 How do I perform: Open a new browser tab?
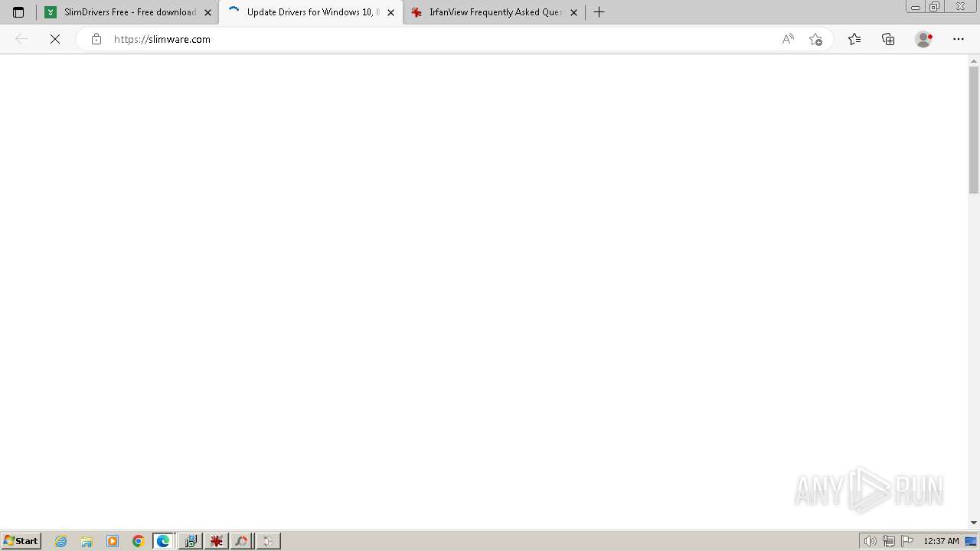tap(599, 12)
